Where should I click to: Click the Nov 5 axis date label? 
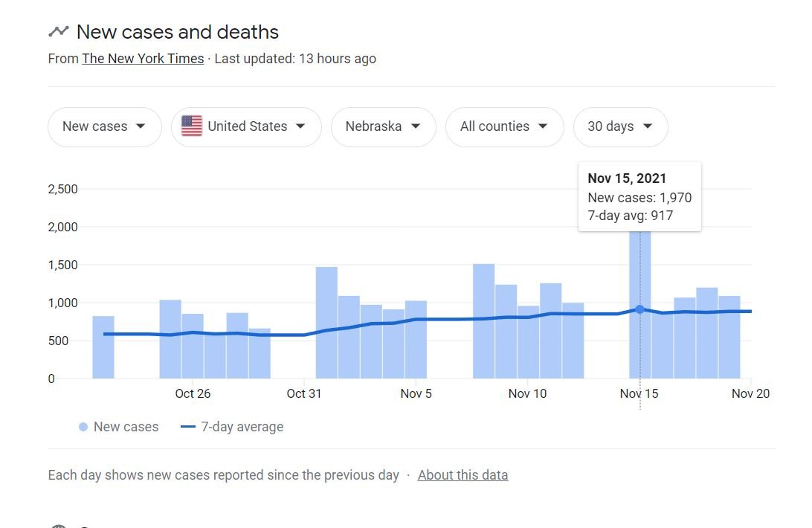[x=416, y=394]
